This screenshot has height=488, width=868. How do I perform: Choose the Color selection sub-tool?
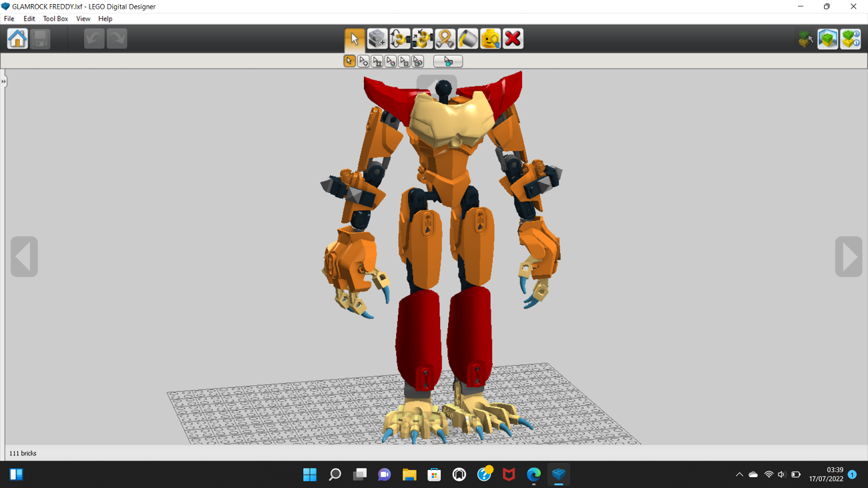click(x=391, y=61)
